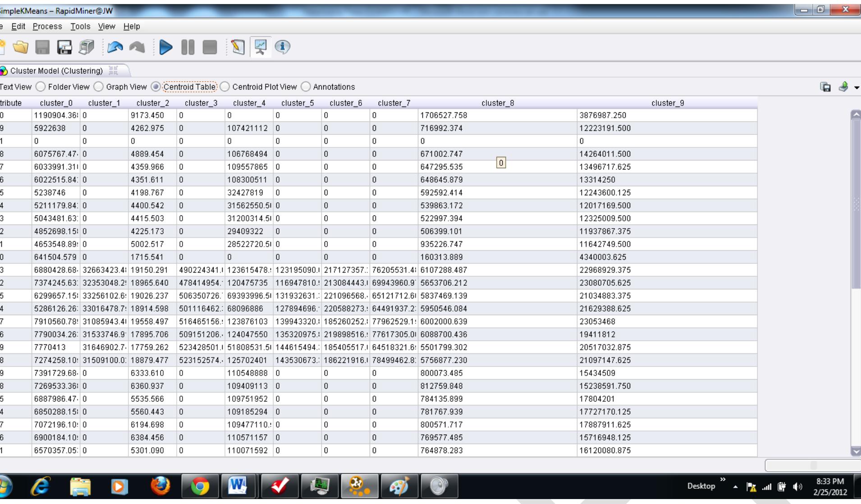Screen dimensions: 861x504
Task: Switch to design perspective via notepad icon
Action: (238, 47)
